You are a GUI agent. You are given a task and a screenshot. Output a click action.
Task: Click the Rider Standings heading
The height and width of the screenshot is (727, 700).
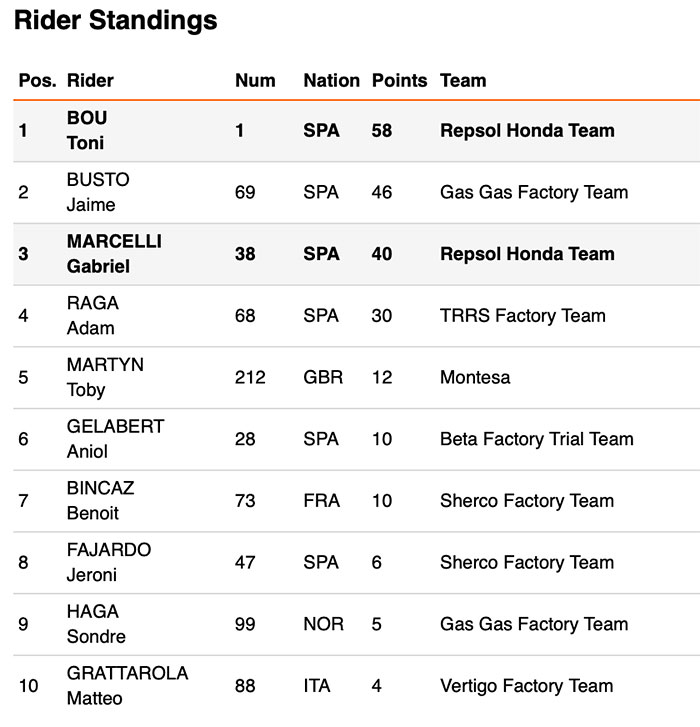pyautogui.click(x=115, y=20)
